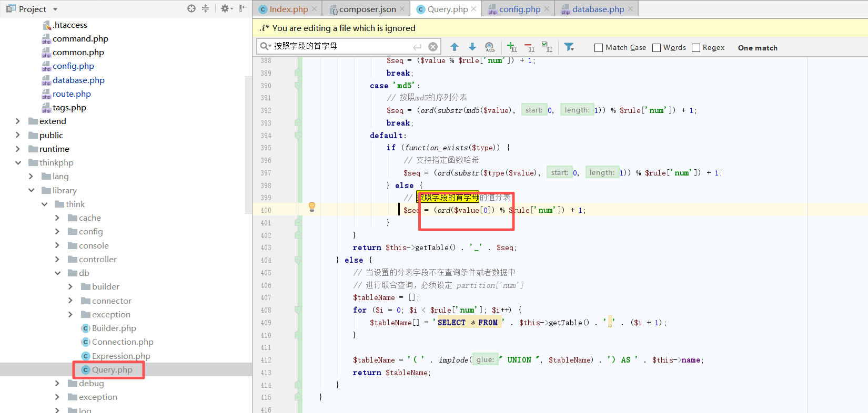Viewport: 868px width, 413px height.
Task: Click the lightbulb intention icon
Action: [x=312, y=207]
